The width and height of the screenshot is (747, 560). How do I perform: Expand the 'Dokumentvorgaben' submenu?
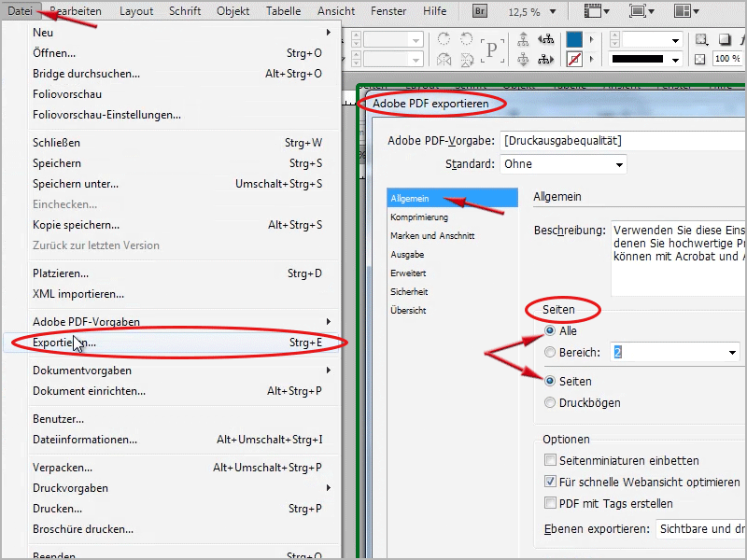329,370
